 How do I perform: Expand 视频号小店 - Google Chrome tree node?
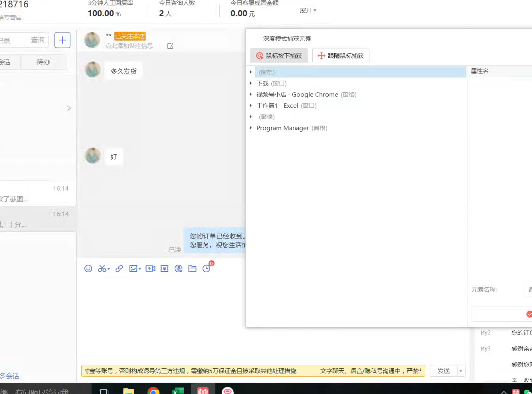tap(251, 94)
